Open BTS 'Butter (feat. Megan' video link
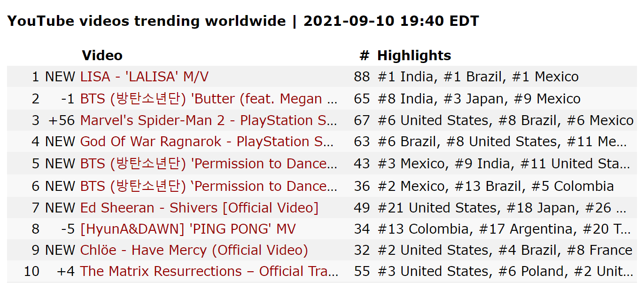644x283 pixels. [x=209, y=99]
